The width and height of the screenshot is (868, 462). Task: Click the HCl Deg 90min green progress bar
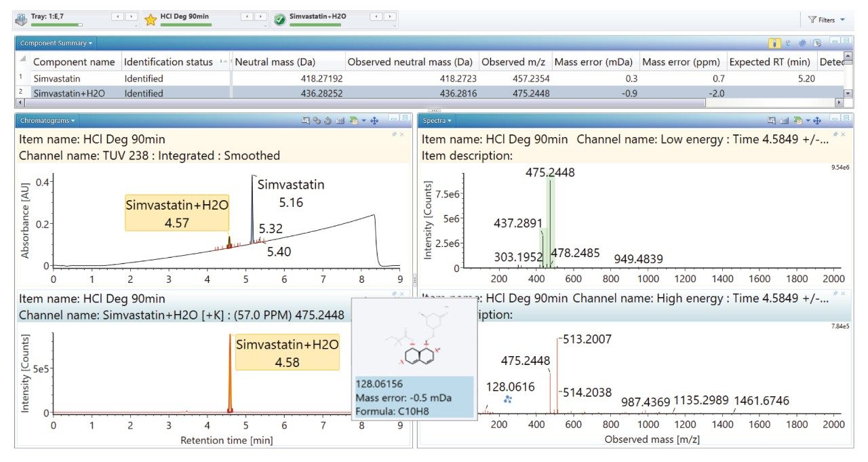click(x=186, y=24)
